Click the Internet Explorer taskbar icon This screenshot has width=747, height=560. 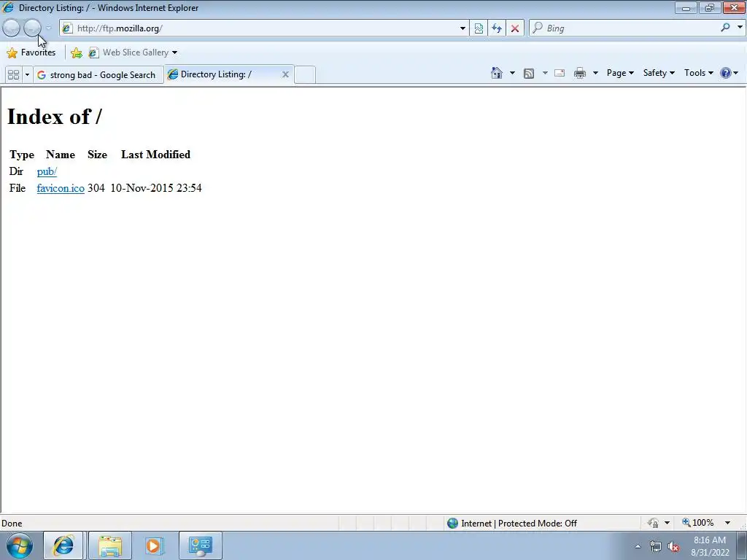point(63,545)
